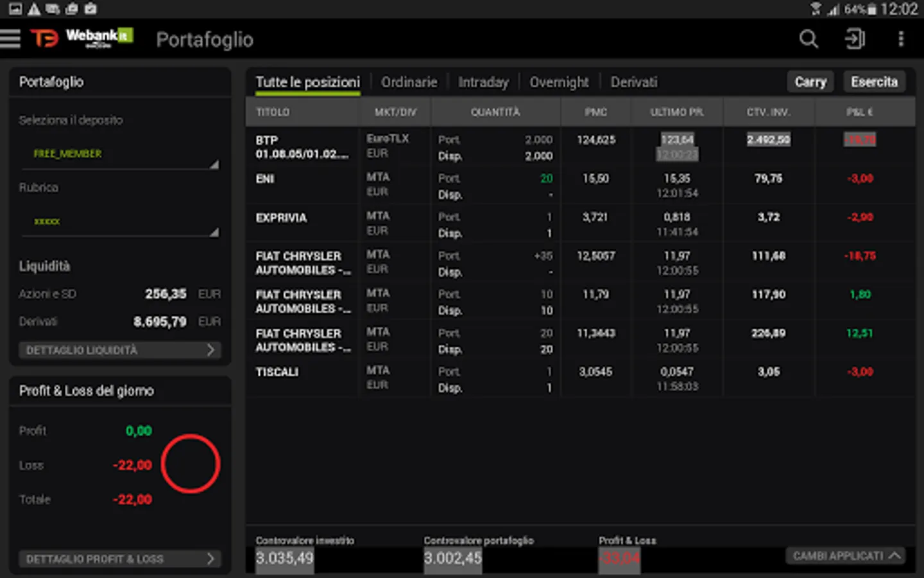
Task: Tap the status bar clock 12:02
Action: tap(900, 9)
